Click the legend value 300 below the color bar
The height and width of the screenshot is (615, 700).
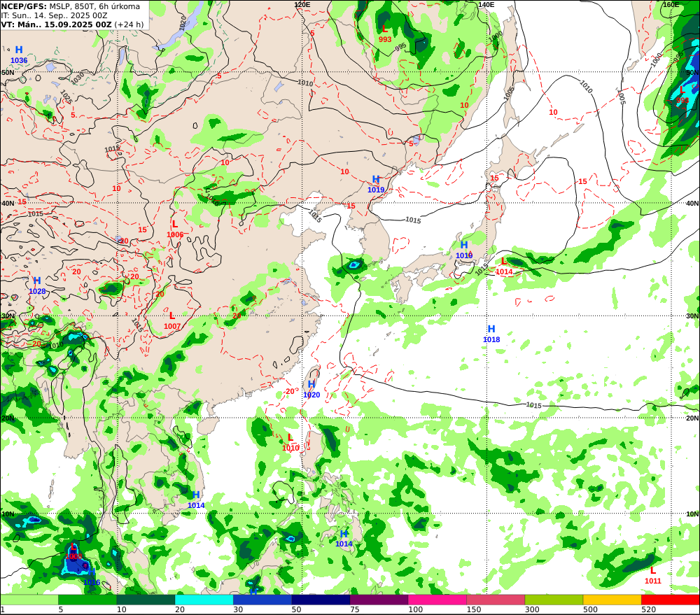[x=532, y=609]
